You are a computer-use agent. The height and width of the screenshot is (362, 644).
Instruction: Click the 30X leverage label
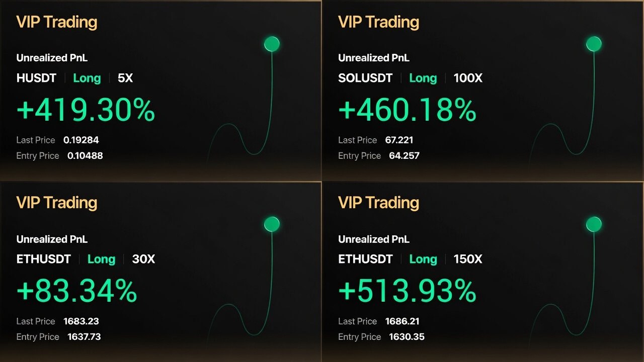[x=143, y=259]
